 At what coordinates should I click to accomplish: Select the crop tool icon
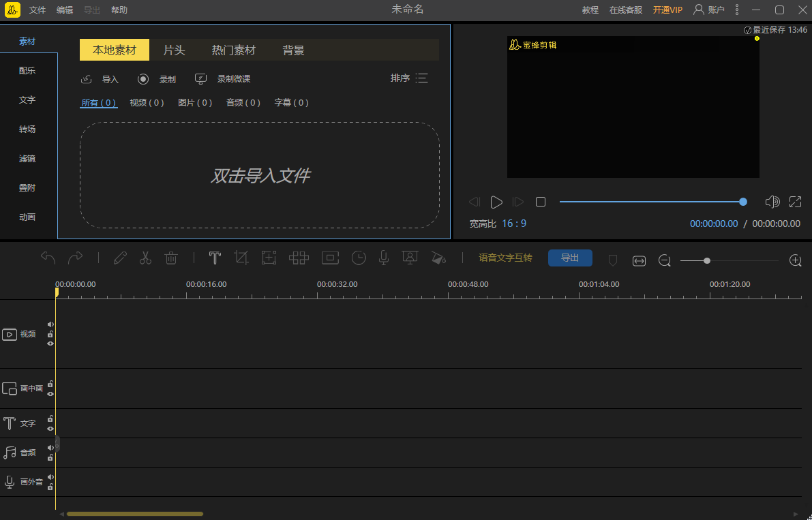[241, 258]
